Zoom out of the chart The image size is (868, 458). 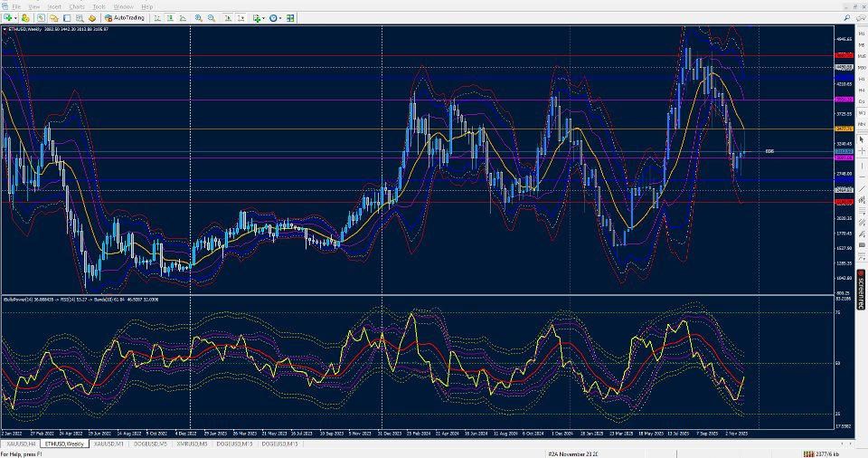point(212,18)
